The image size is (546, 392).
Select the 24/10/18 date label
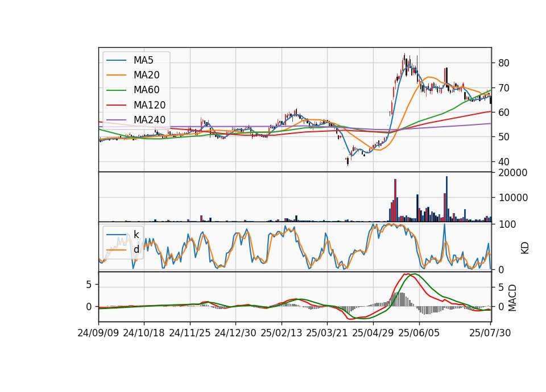[x=144, y=333]
